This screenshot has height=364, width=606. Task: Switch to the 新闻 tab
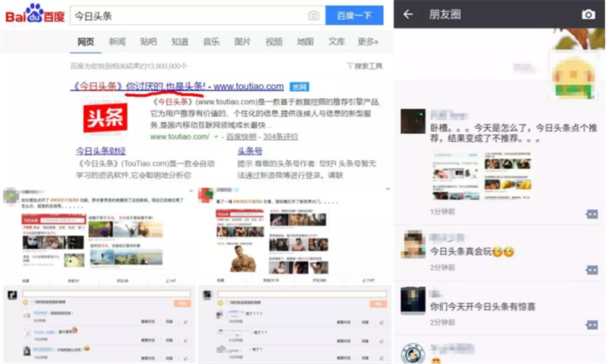[117, 41]
